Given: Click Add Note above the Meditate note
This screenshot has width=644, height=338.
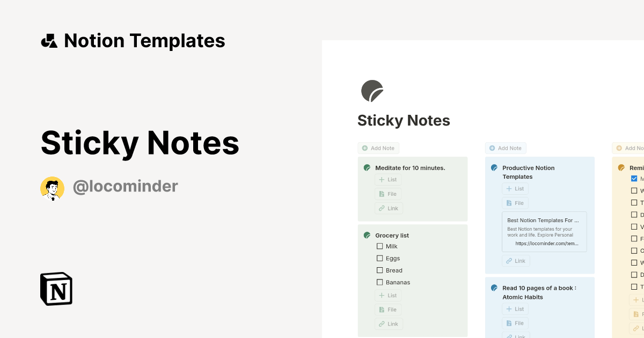Looking at the screenshot, I should (x=378, y=148).
